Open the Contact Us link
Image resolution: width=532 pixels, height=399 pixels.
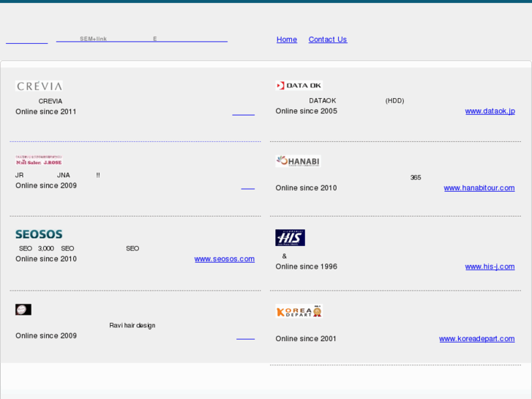[x=328, y=40]
